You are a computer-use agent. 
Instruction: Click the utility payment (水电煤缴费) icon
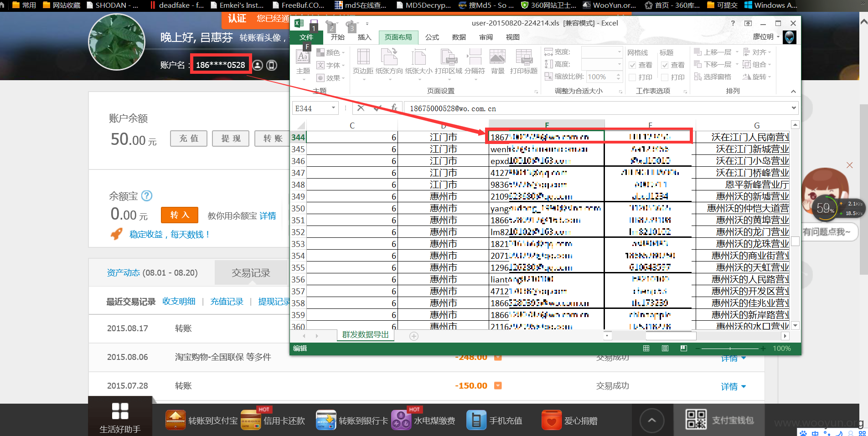pos(401,420)
